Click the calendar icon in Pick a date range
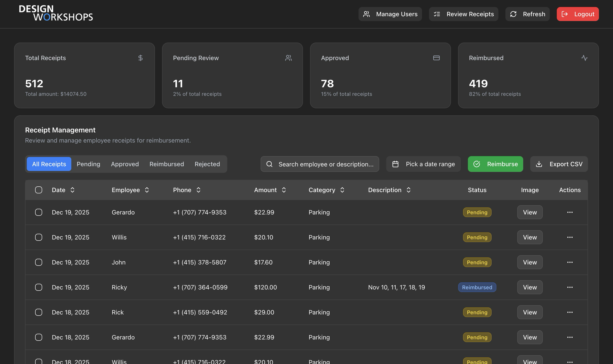This screenshot has height=364, width=613. pos(395,164)
